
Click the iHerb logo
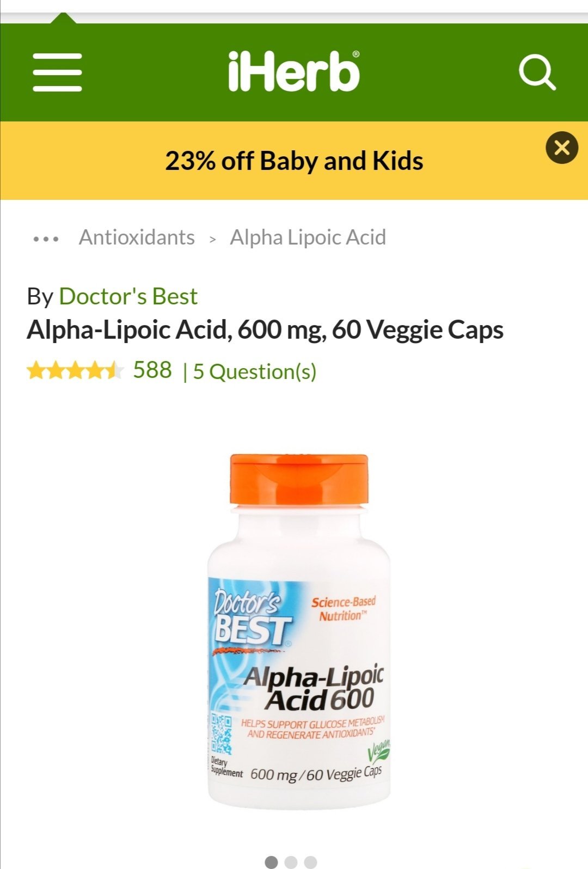coord(294,71)
